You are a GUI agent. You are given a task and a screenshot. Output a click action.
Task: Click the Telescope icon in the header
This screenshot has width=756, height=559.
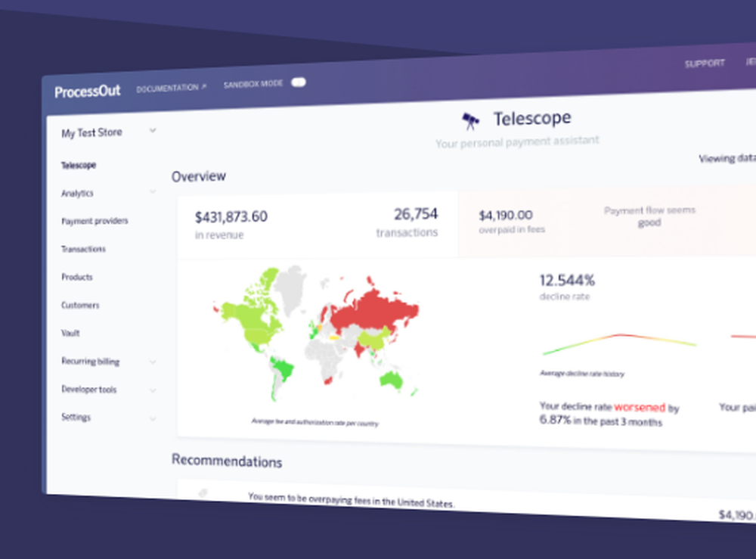point(470,120)
